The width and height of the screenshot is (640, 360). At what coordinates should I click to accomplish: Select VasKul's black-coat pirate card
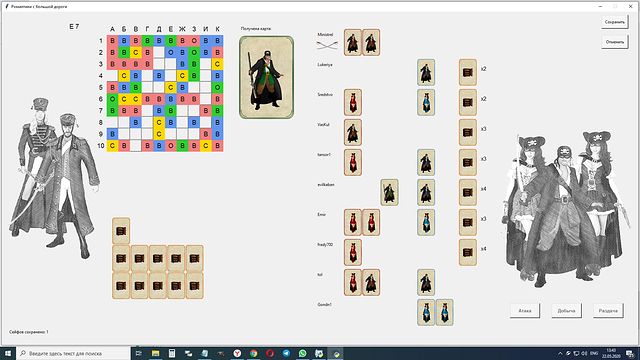pos(353,132)
